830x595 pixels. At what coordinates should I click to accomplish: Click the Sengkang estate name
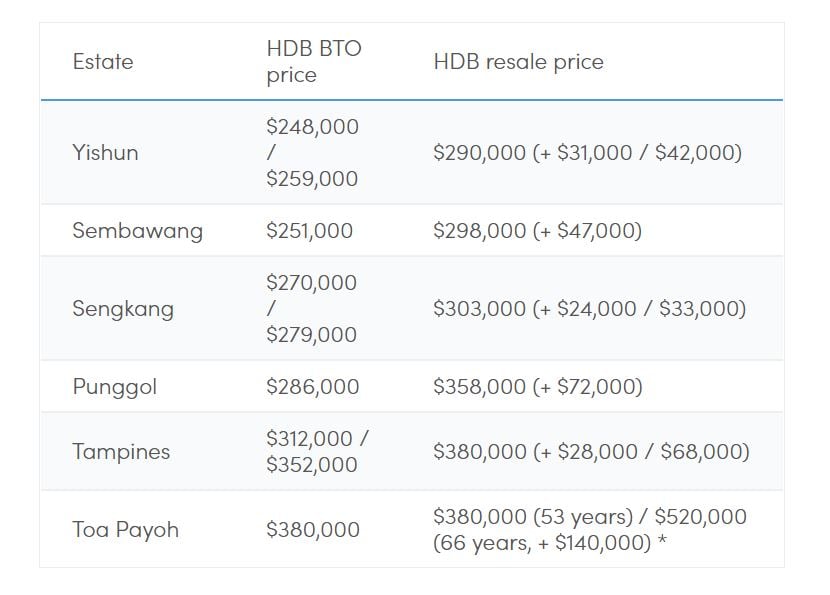(122, 309)
